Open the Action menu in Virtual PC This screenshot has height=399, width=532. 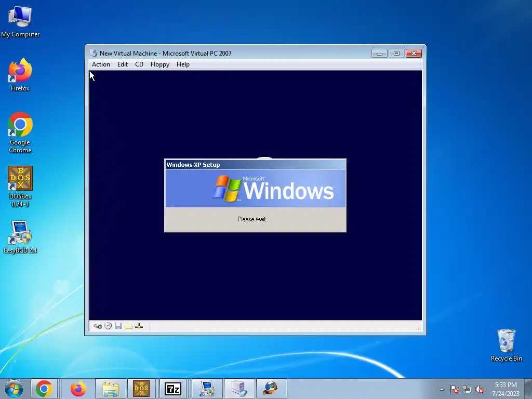pos(101,64)
